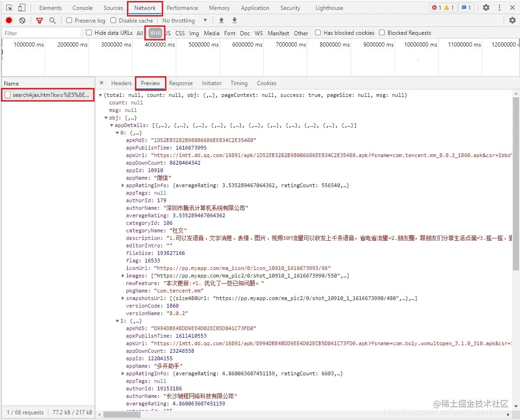Collapse the obj node
Viewport: 520px width, 420px height.
pos(106,118)
